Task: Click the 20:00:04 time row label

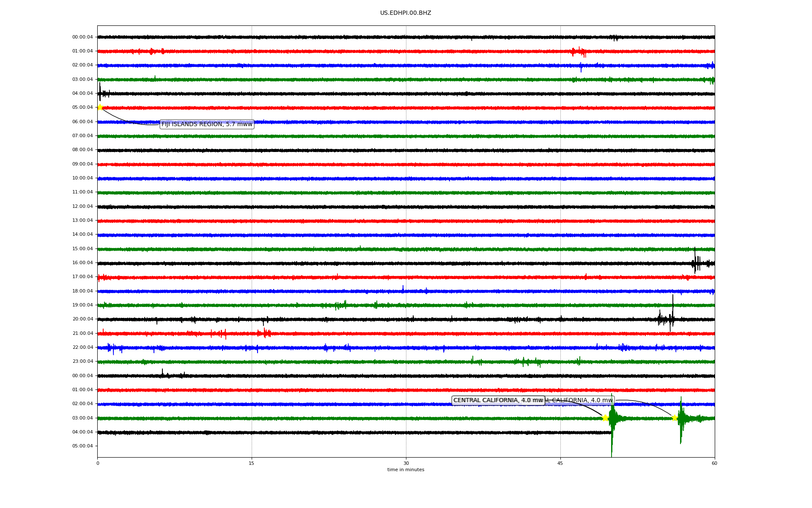Action: [82, 319]
